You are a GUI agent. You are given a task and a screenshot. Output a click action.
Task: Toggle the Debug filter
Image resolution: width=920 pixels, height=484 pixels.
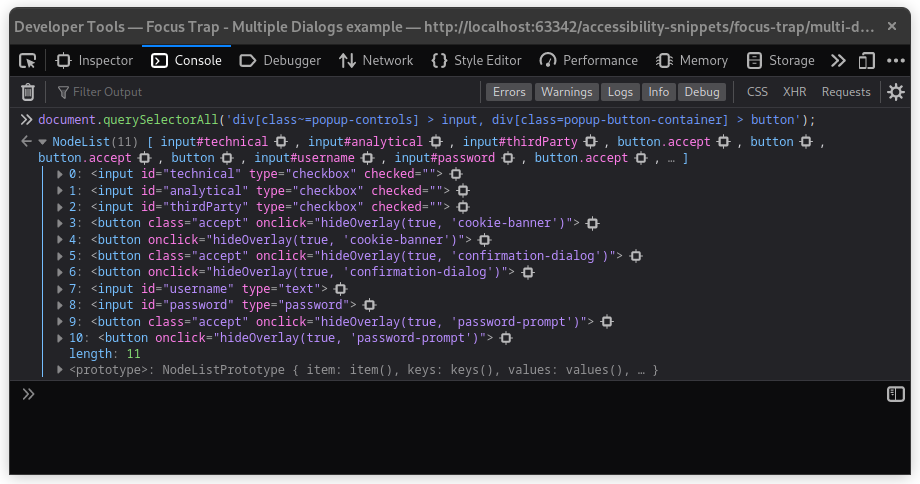click(x=701, y=92)
